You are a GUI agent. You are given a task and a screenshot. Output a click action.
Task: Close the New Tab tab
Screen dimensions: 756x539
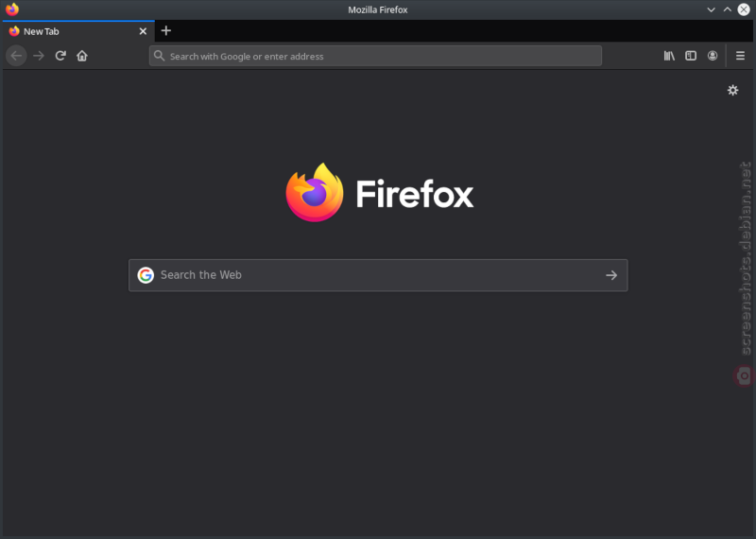[143, 31]
